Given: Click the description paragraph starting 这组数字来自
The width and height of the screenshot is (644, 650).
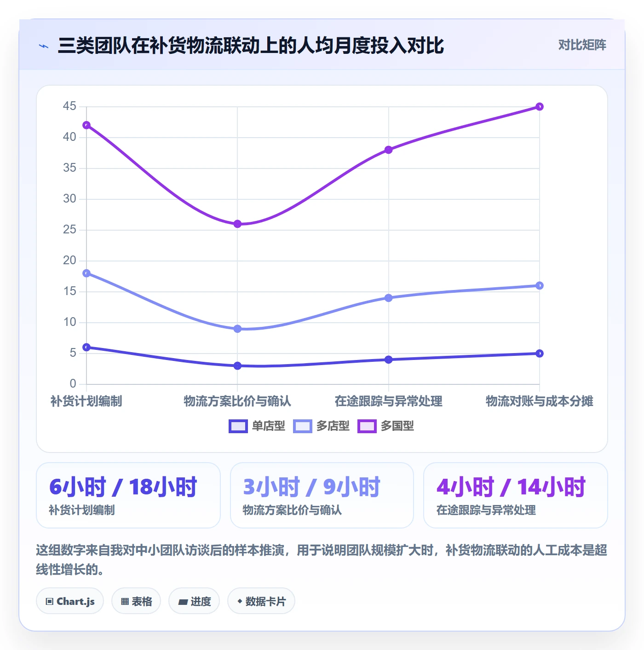Looking at the screenshot, I should pos(322,560).
